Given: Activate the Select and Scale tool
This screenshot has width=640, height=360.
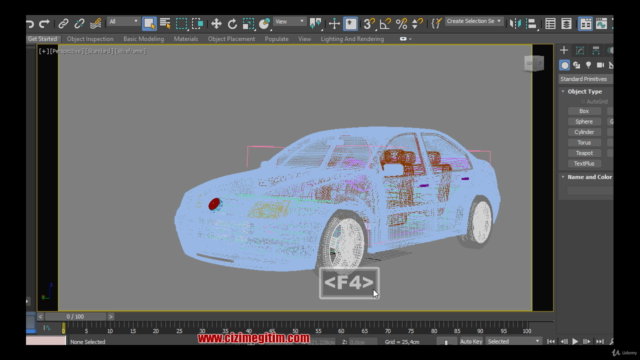Looking at the screenshot, I should pyautogui.click(x=248, y=24).
